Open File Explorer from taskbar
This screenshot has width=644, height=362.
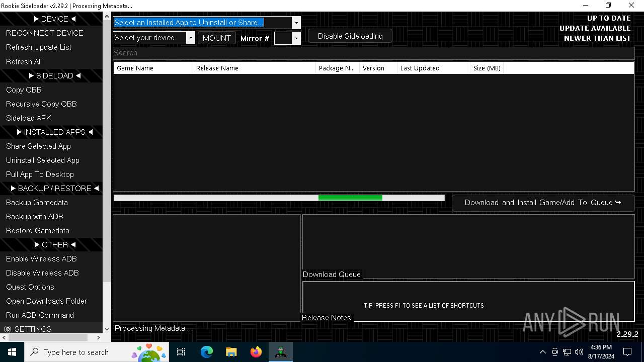click(x=231, y=352)
